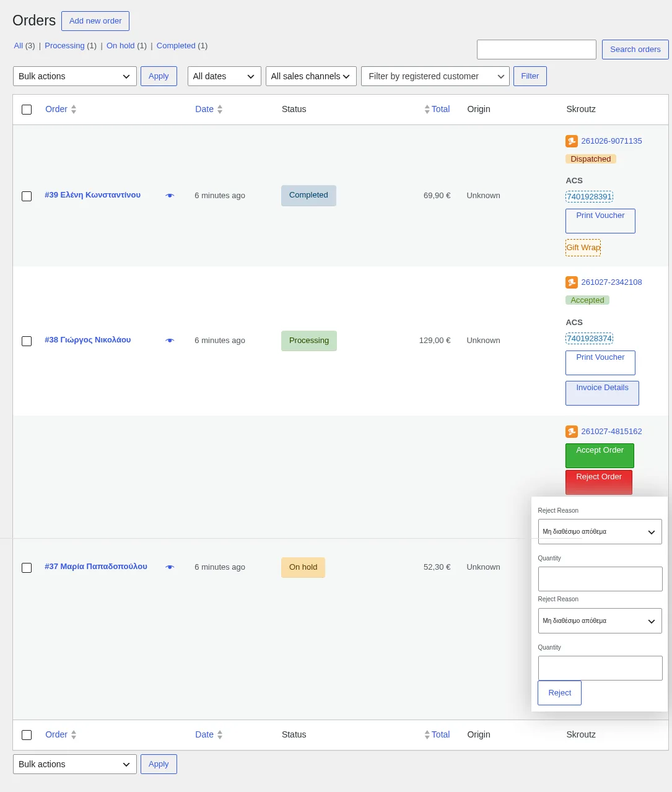Open the second Reject Reason dropdown

(x=600, y=621)
